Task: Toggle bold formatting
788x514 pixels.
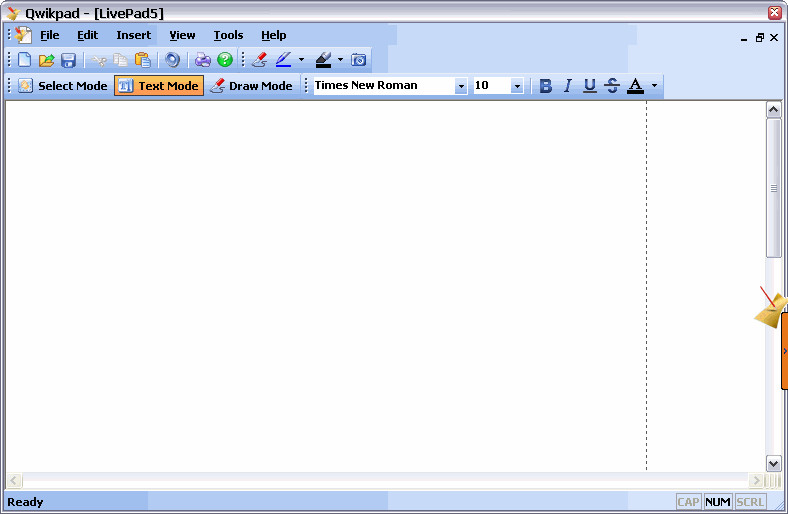Action: tap(546, 86)
